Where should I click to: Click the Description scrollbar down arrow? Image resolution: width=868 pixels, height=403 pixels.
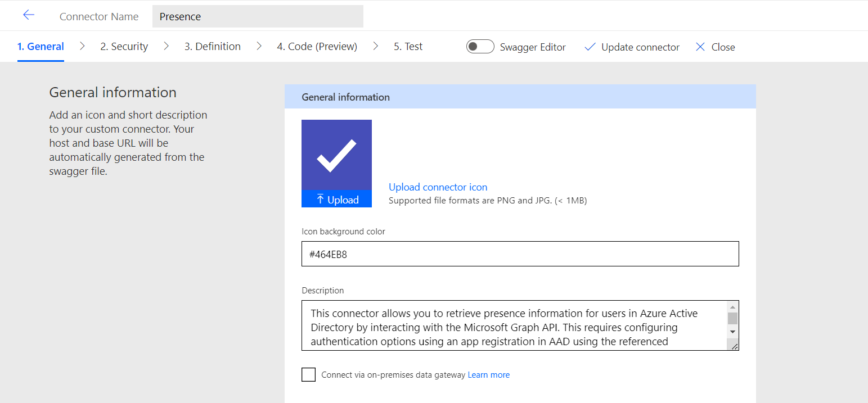(x=732, y=332)
